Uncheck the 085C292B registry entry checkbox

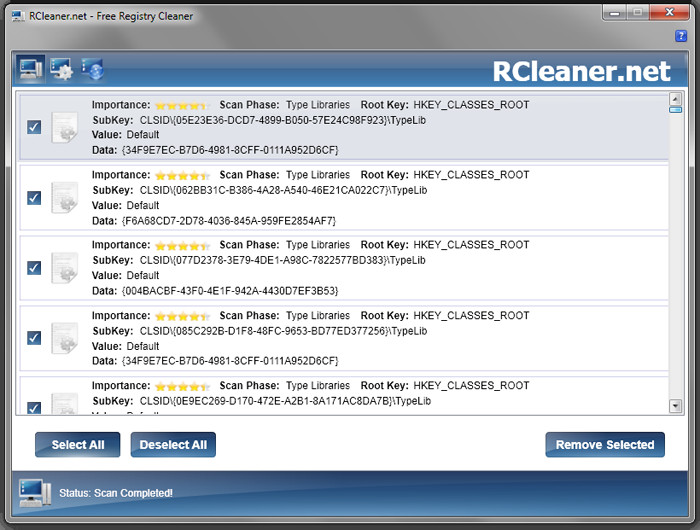coord(34,338)
